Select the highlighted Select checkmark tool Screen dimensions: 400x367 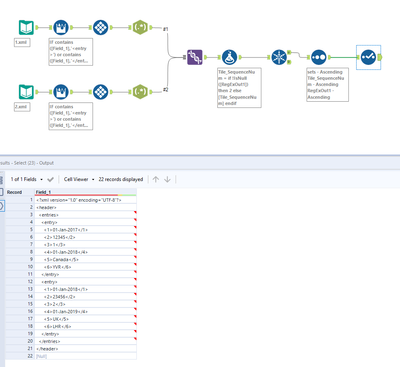pyautogui.click(x=368, y=57)
